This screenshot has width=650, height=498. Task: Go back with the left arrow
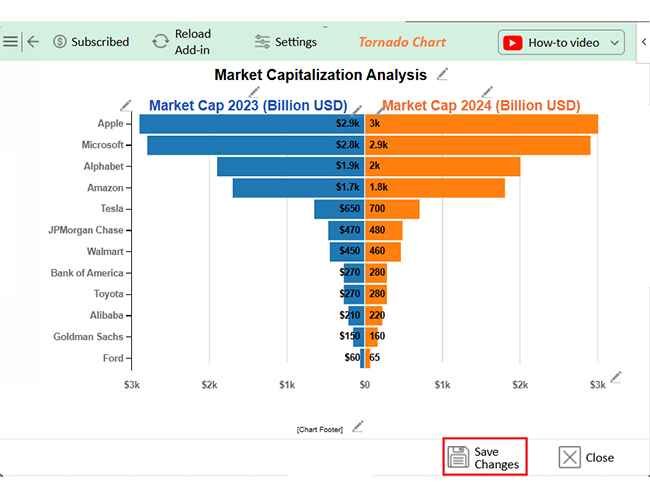(33, 41)
